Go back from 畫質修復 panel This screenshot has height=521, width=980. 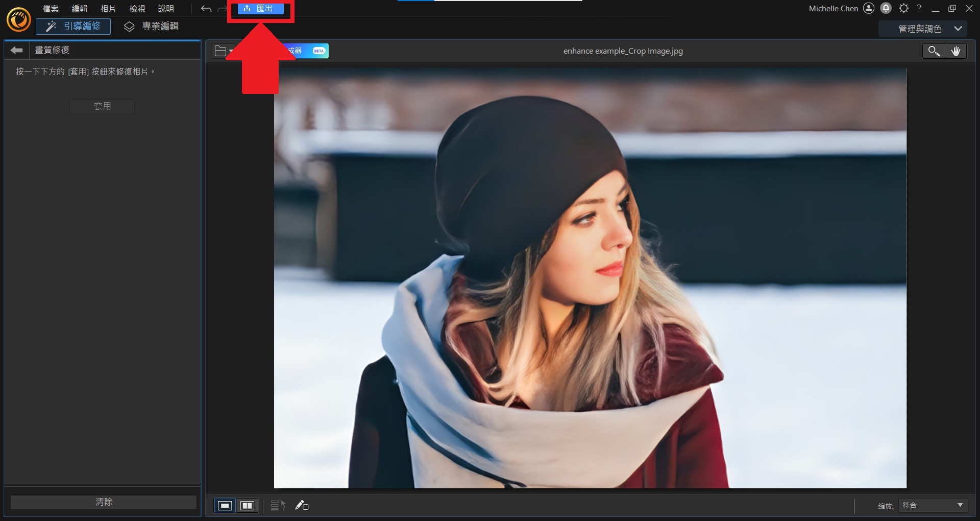(16, 50)
